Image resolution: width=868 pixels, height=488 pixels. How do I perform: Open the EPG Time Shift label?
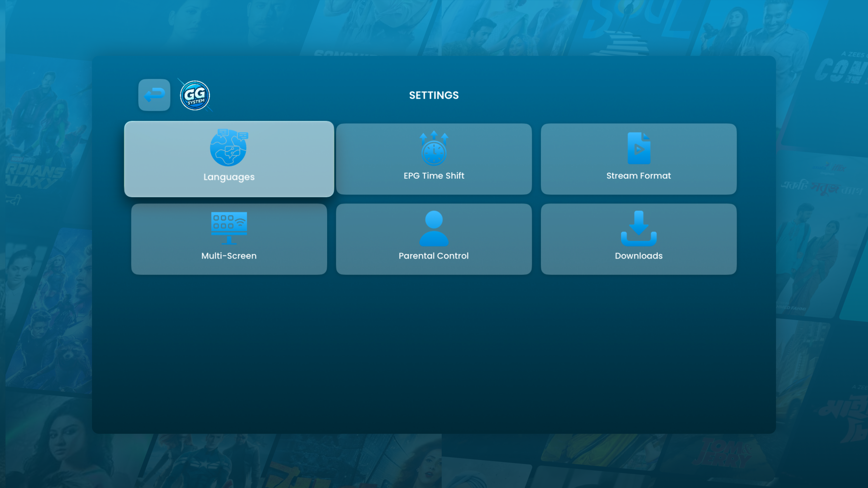pyautogui.click(x=434, y=176)
